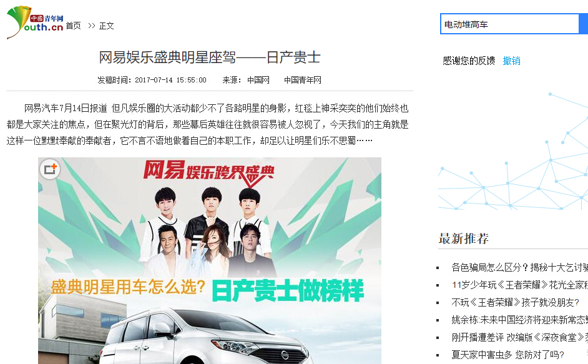Open the 中国青年网 source link

pos(303,80)
